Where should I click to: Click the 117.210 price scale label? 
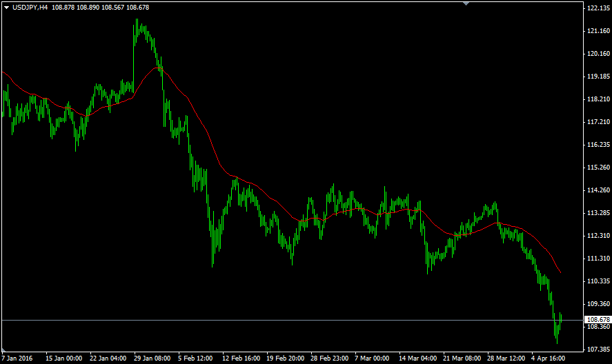point(598,122)
